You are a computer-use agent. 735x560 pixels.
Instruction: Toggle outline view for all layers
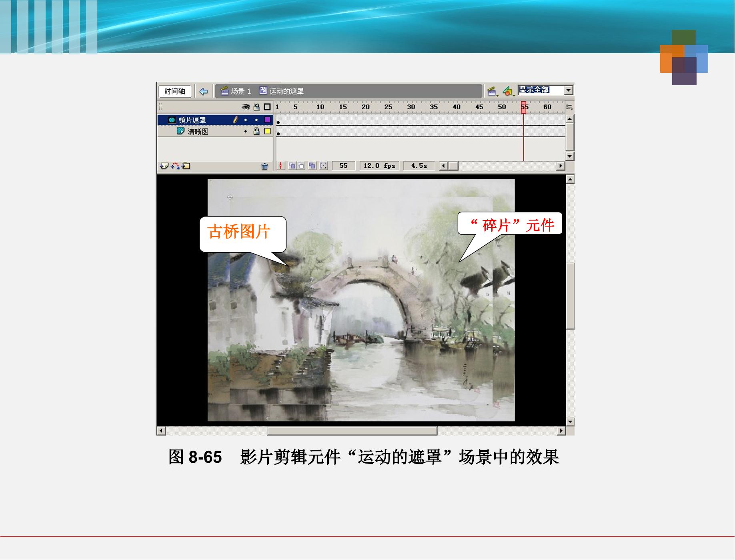tap(267, 107)
